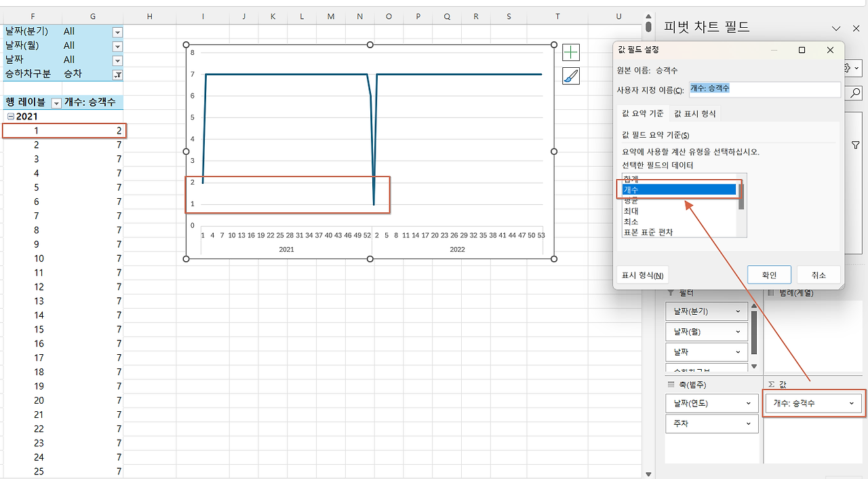Select 평균 in the calculation type list
The image size is (868, 479).
point(631,200)
